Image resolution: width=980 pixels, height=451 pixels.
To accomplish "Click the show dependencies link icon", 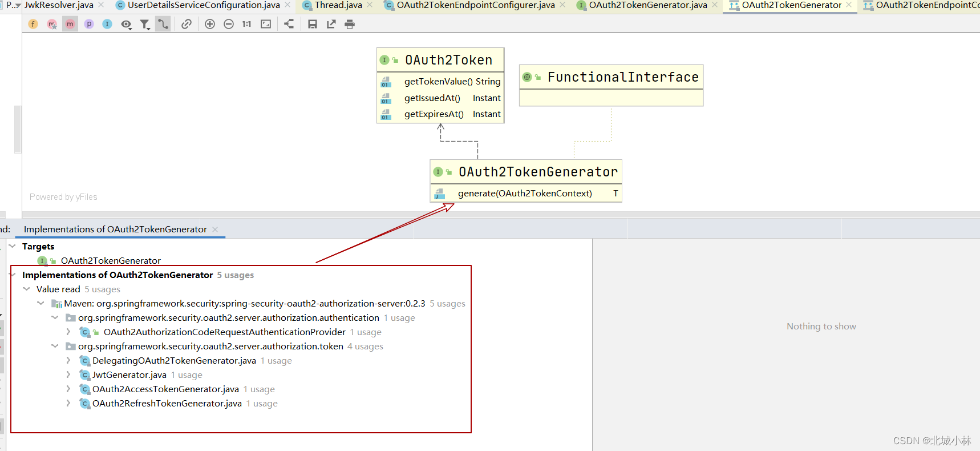I will pos(187,24).
